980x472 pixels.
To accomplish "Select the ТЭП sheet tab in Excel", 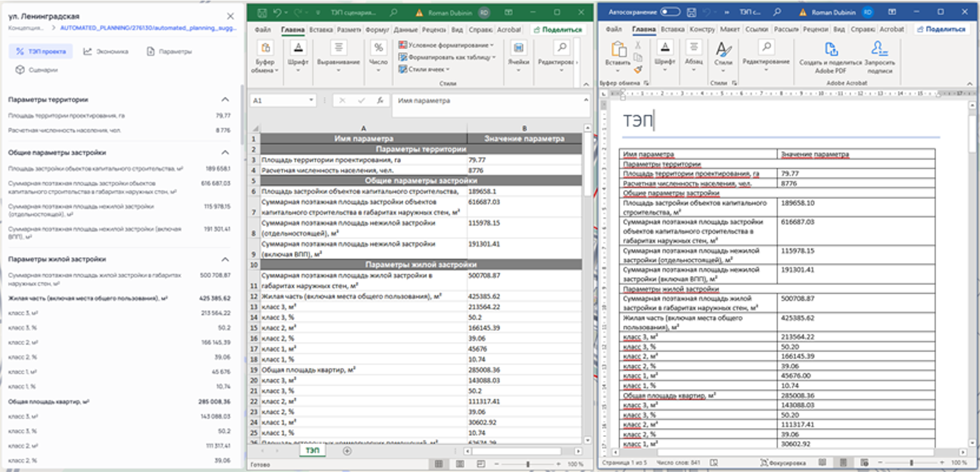I will tap(312, 451).
